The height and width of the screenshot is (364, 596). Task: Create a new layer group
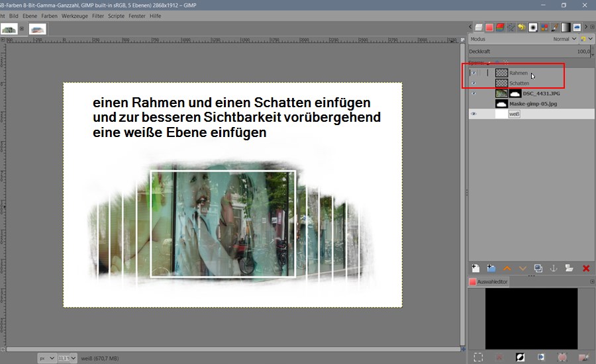pos(491,268)
